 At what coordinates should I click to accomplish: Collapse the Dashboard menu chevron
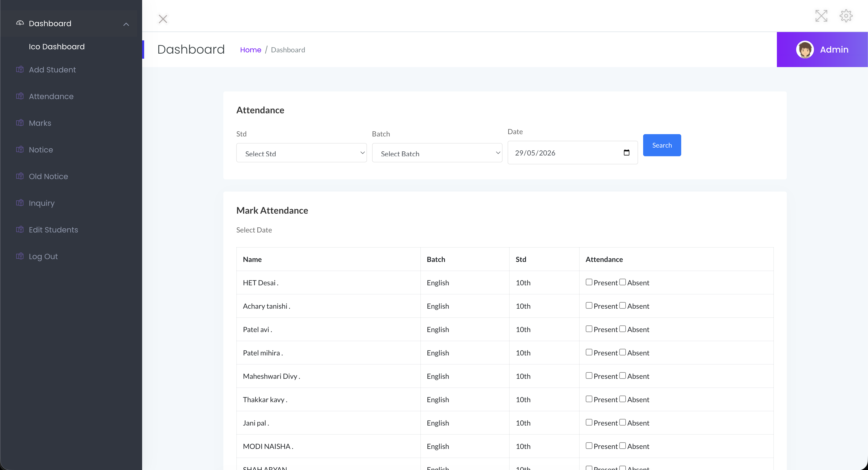[x=126, y=24]
